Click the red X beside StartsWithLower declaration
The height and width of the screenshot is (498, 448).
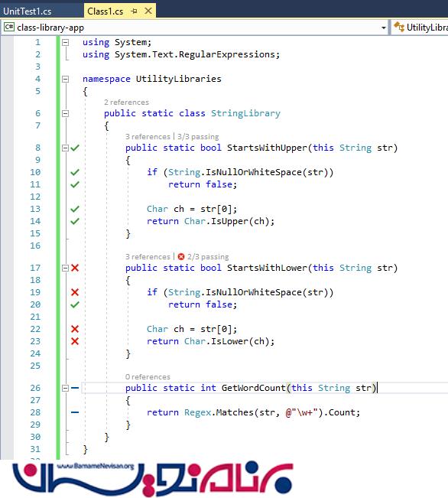click(x=75, y=268)
